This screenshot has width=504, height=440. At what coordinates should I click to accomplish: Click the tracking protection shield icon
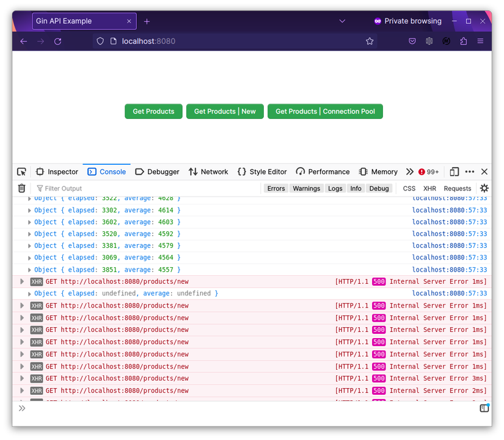(x=100, y=41)
